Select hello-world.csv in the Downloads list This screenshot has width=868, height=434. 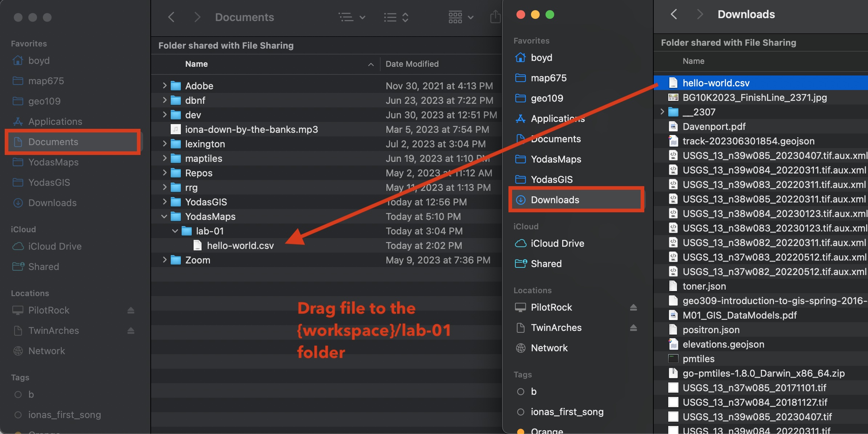coord(761,83)
